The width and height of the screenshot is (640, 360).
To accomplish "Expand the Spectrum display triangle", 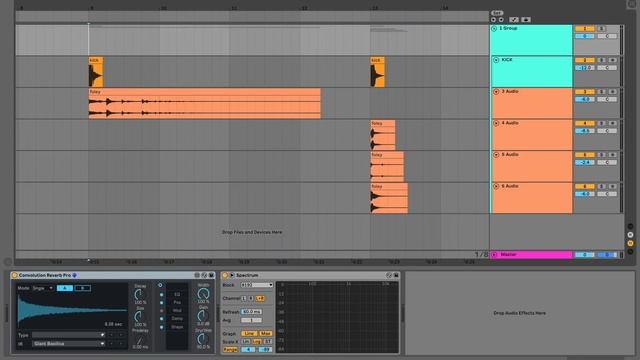I will [x=232, y=276].
